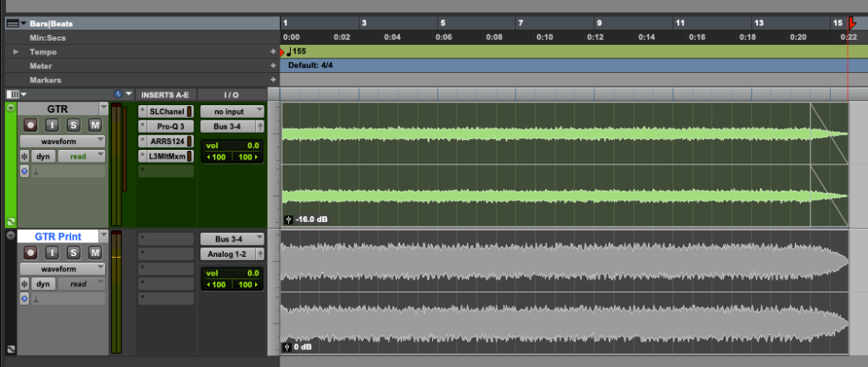Toggle input monitoring on GTR track
The width and height of the screenshot is (868, 367).
click(52, 125)
